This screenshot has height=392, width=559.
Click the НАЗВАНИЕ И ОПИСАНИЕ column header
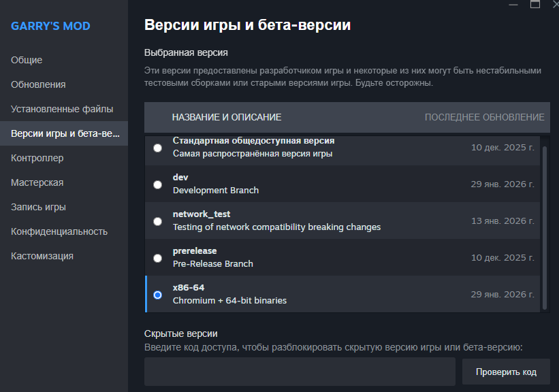click(x=227, y=117)
